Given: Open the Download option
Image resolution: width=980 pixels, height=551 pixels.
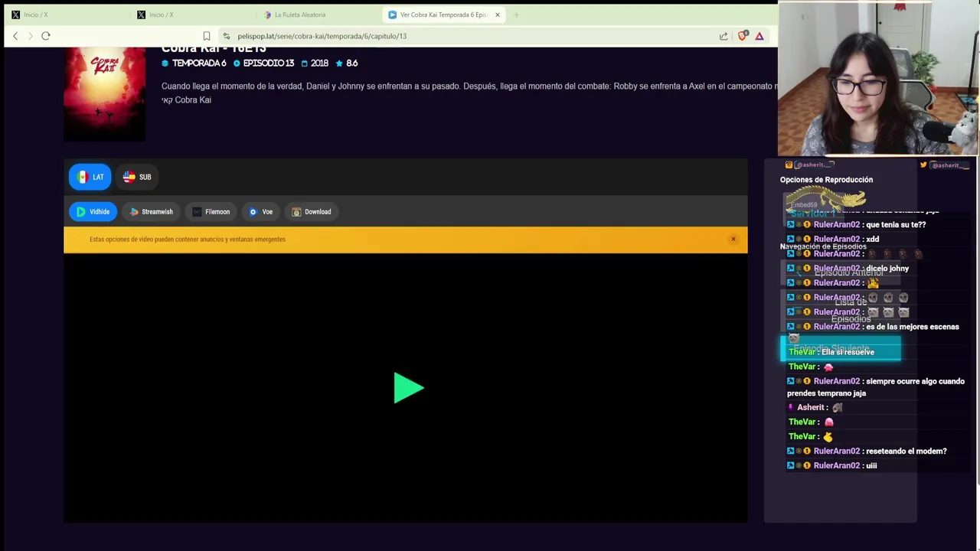Looking at the screenshot, I should coord(311,212).
